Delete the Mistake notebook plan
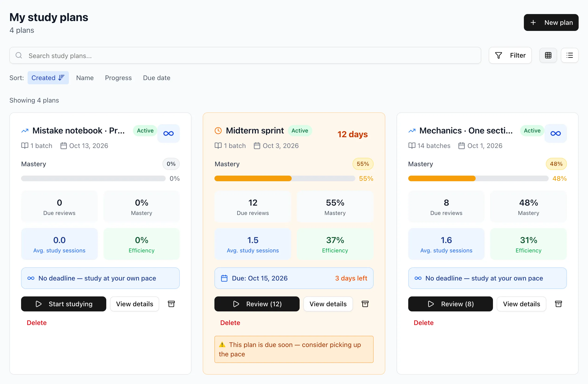Image resolution: width=588 pixels, height=384 pixels. tap(37, 323)
